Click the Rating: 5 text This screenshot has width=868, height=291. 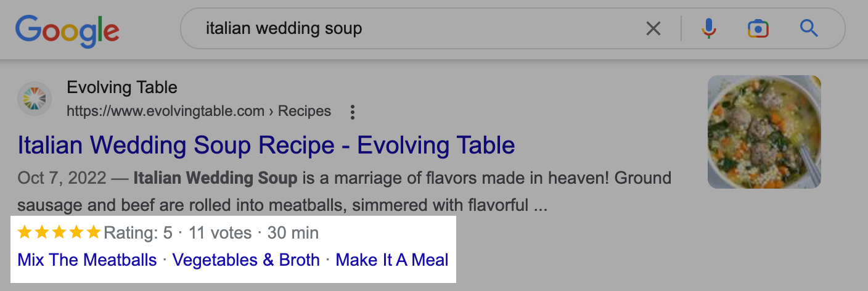138,233
